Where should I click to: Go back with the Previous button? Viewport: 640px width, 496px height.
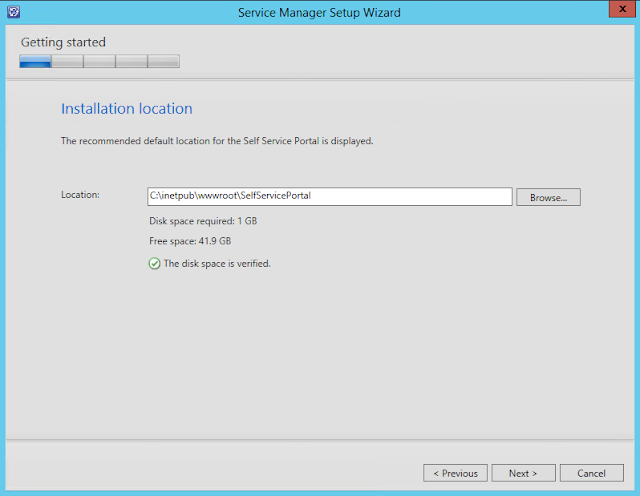(x=456, y=473)
